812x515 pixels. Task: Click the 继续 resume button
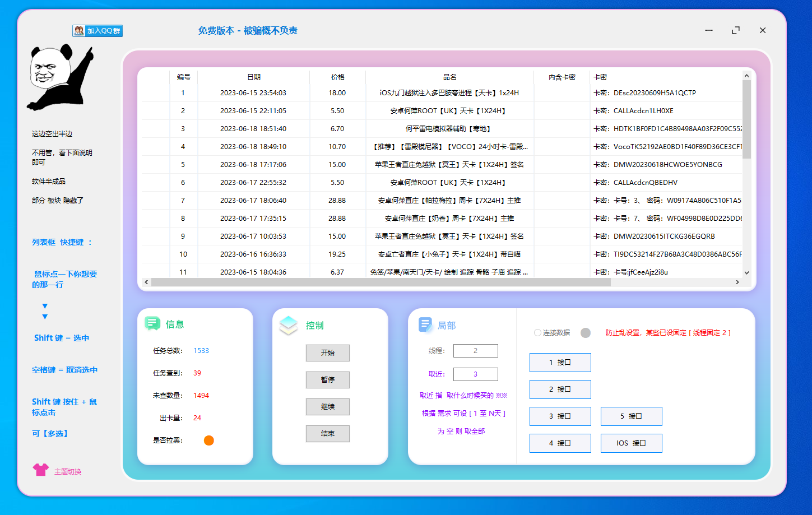click(x=328, y=407)
